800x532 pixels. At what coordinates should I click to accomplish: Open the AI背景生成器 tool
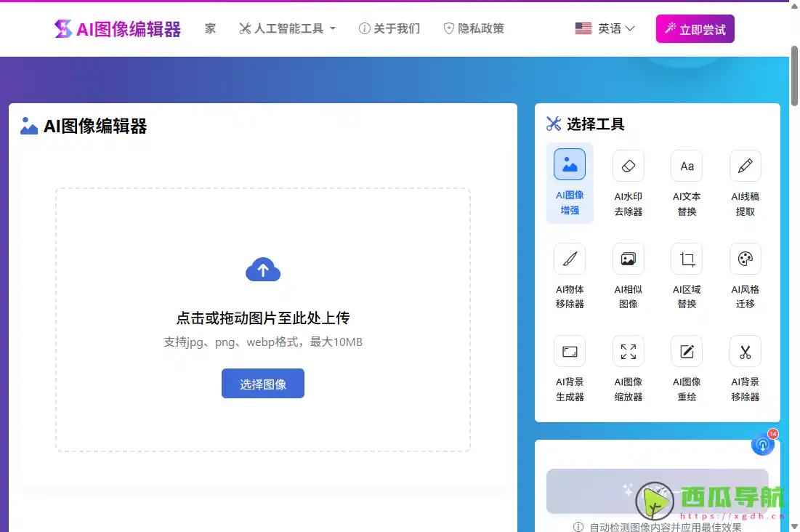pyautogui.click(x=570, y=351)
